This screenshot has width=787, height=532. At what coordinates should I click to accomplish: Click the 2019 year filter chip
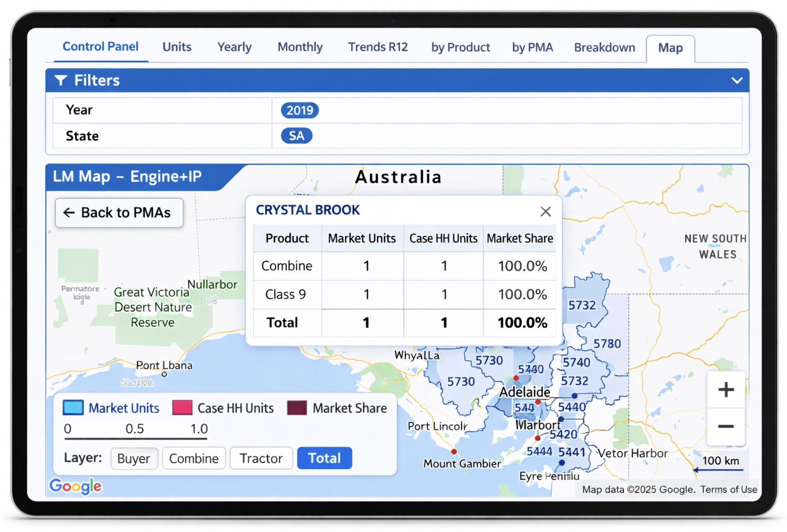tap(300, 111)
